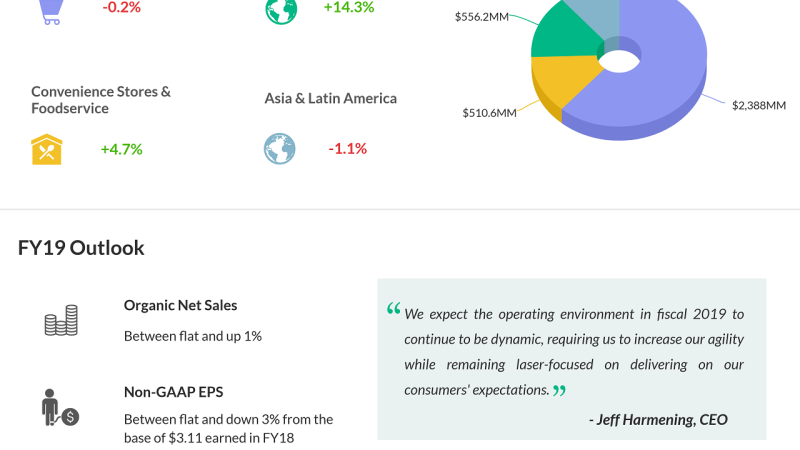
Task: Click the Convenience Stores & Foodservice label
Action: (x=101, y=99)
